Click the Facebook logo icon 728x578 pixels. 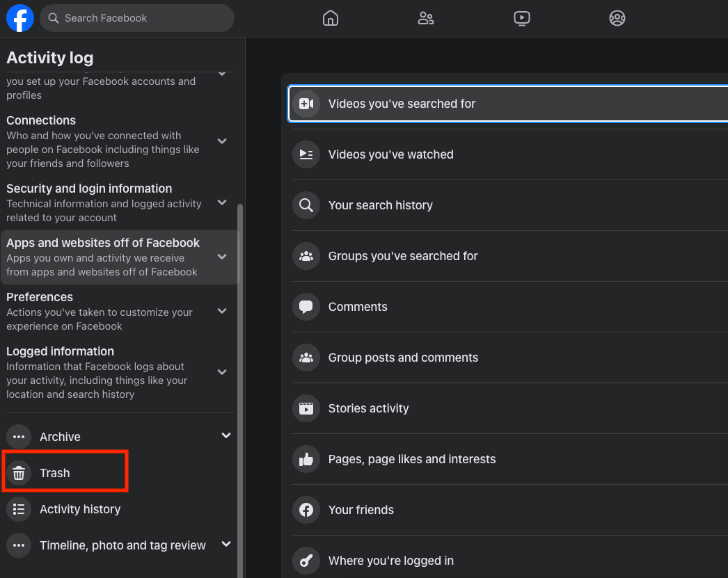20,18
